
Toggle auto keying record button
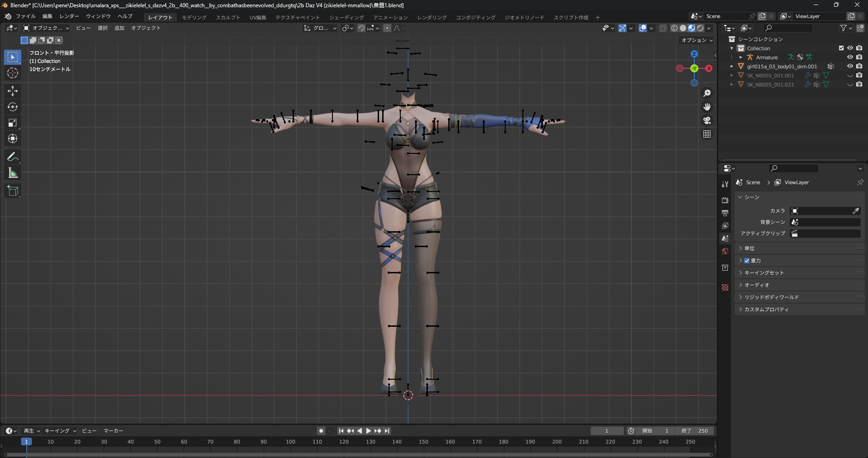tap(321, 431)
